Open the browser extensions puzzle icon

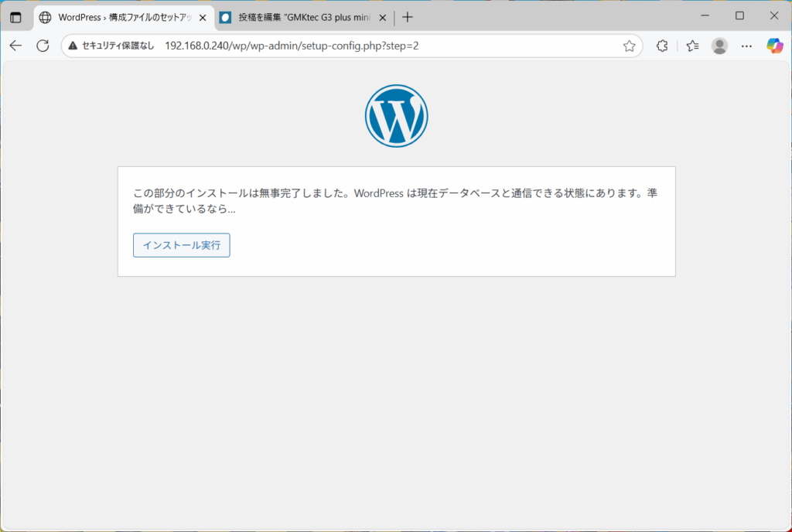pos(662,46)
